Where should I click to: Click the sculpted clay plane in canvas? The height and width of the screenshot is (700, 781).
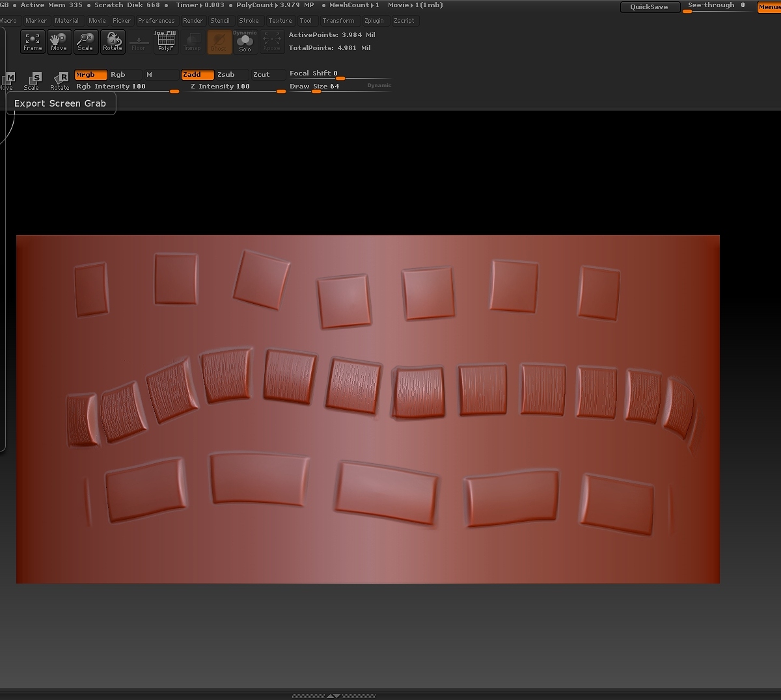click(x=368, y=409)
